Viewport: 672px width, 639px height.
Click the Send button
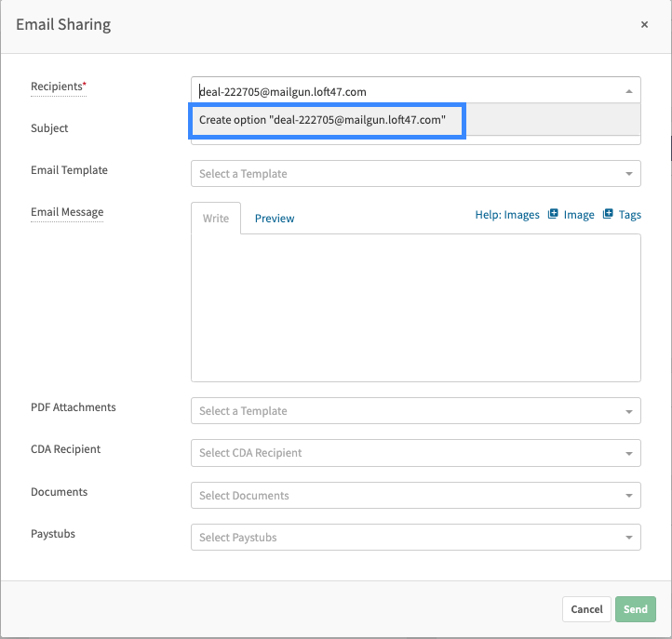[635, 609]
